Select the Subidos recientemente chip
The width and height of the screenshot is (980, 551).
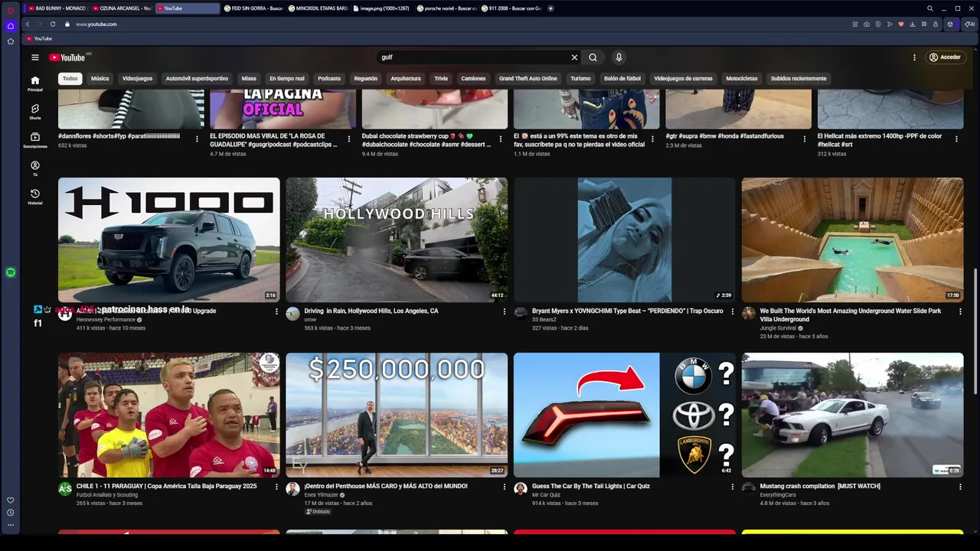799,78
